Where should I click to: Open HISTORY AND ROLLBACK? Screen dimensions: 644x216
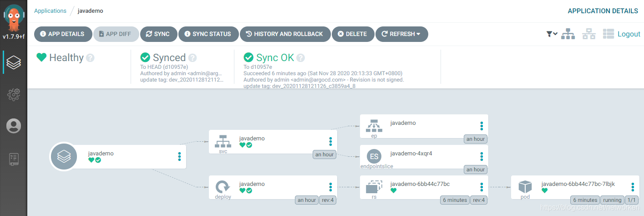tap(285, 34)
